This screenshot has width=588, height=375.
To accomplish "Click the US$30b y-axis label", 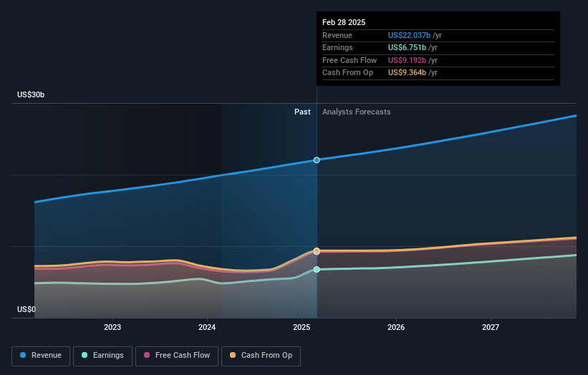I will [x=31, y=94].
